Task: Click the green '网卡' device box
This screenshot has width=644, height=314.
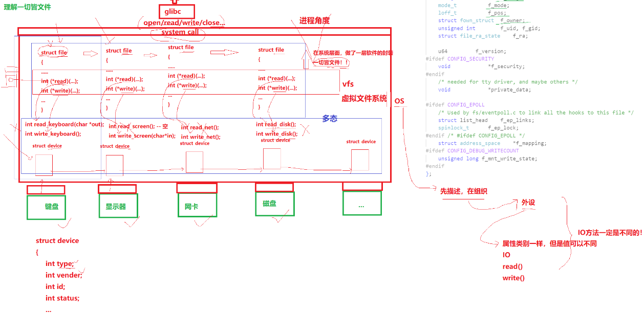Action: (197, 205)
